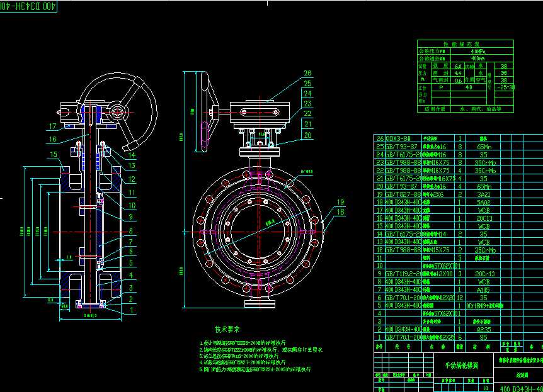Click quantity 12 in parts list row 6
543x392 pixels.
460,298
